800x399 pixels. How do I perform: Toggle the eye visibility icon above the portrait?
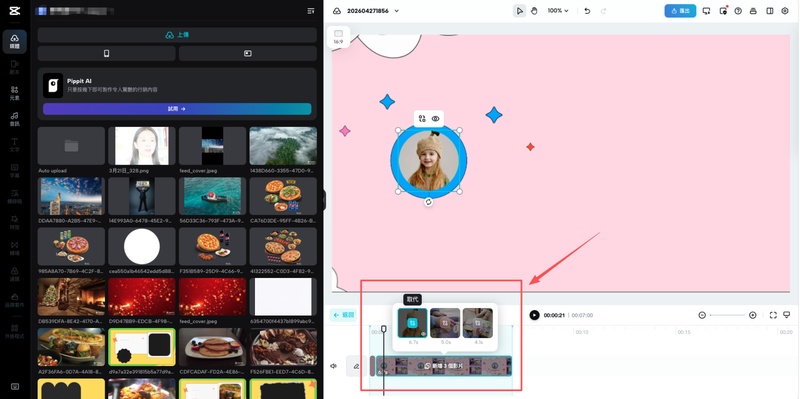coord(435,118)
